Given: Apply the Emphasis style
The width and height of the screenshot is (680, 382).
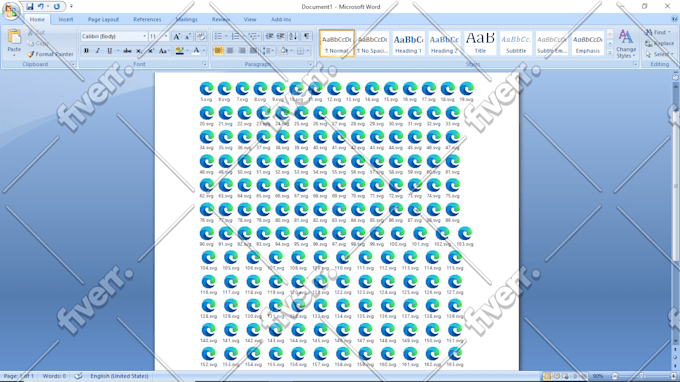Looking at the screenshot, I should point(588,43).
